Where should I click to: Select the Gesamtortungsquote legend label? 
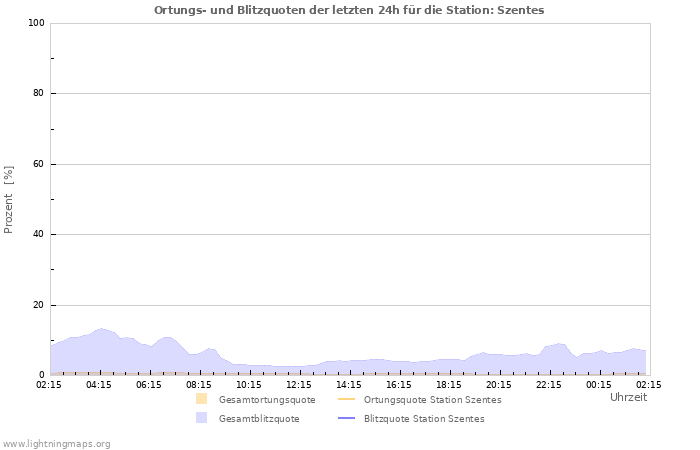pyautogui.click(x=267, y=399)
